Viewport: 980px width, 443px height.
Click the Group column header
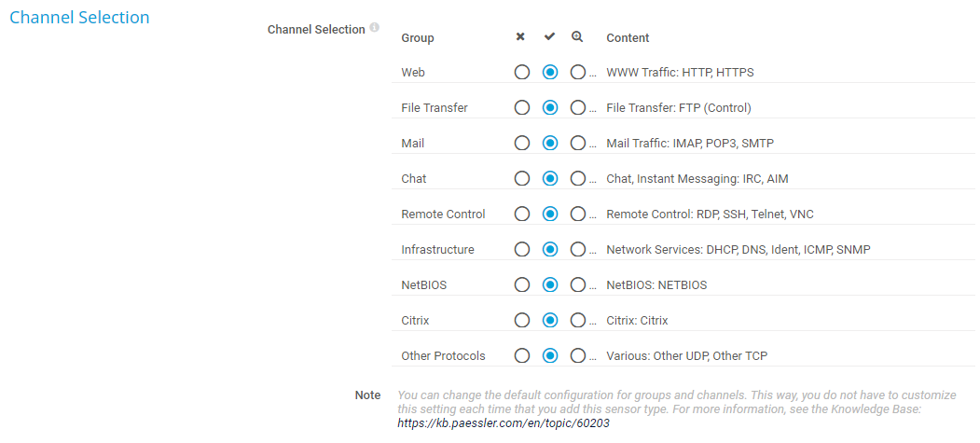(418, 38)
